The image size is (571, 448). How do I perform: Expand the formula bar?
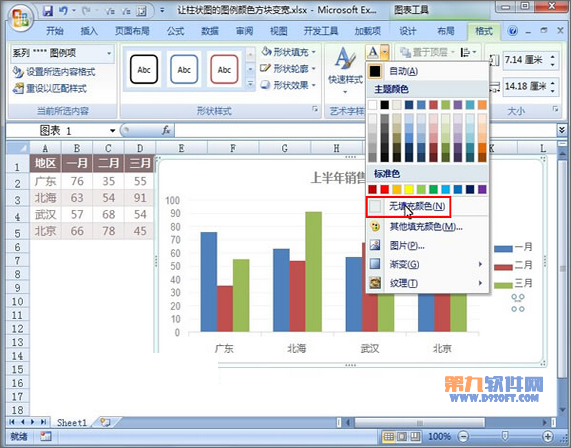562,130
